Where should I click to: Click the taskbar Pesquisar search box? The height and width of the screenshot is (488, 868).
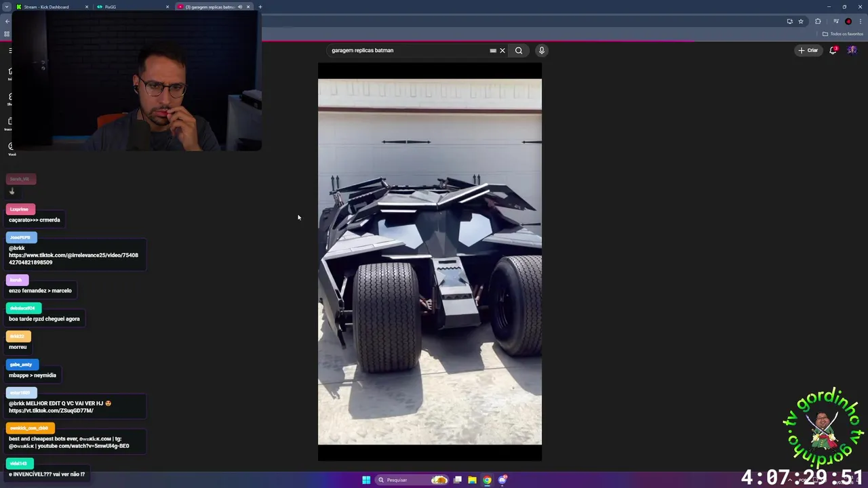pyautogui.click(x=412, y=480)
